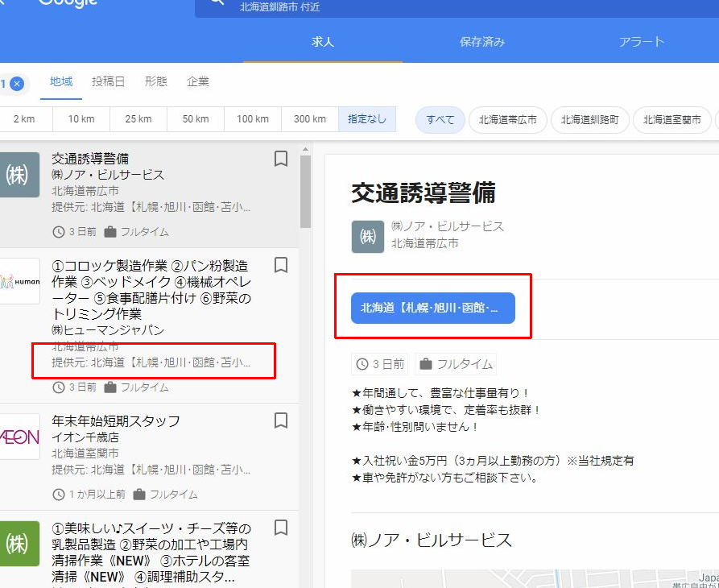
Task: Bookmark the 年末年始短期スタッフ listing
Action: pyautogui.click(x=281, y=420)
